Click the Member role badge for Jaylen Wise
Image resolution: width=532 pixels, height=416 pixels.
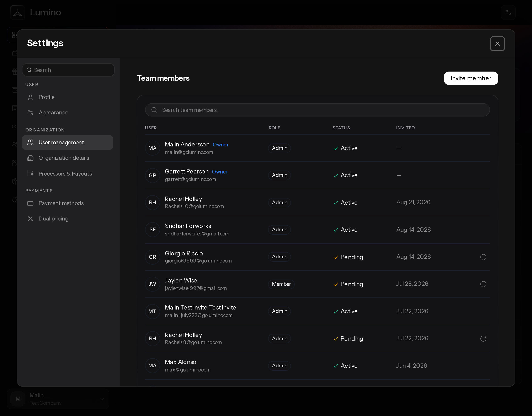(x=281, y=284)
